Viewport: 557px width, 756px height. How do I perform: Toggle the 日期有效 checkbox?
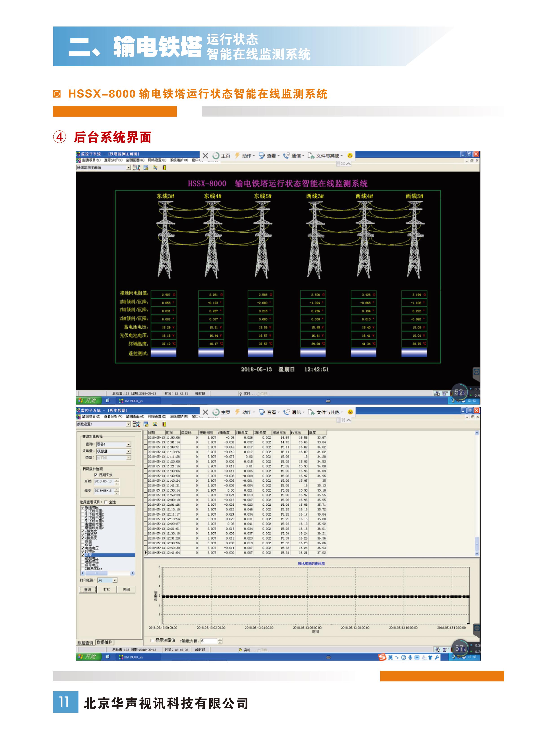[96, 475]
